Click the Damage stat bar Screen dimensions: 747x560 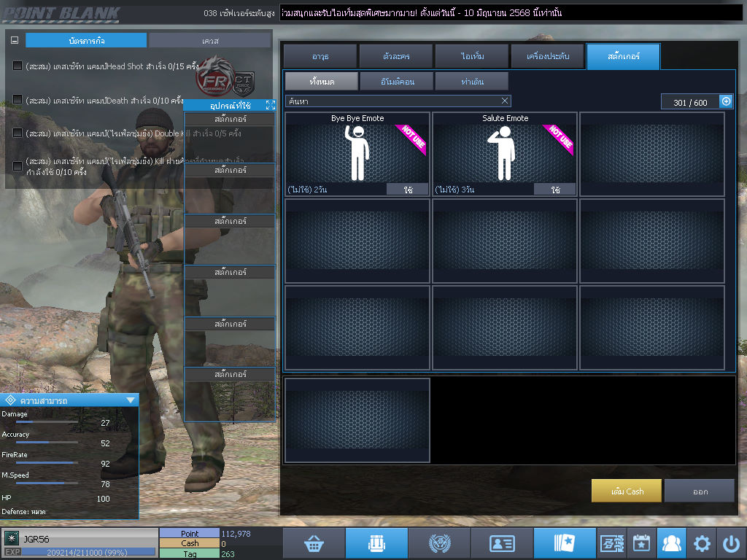point(47,422)
